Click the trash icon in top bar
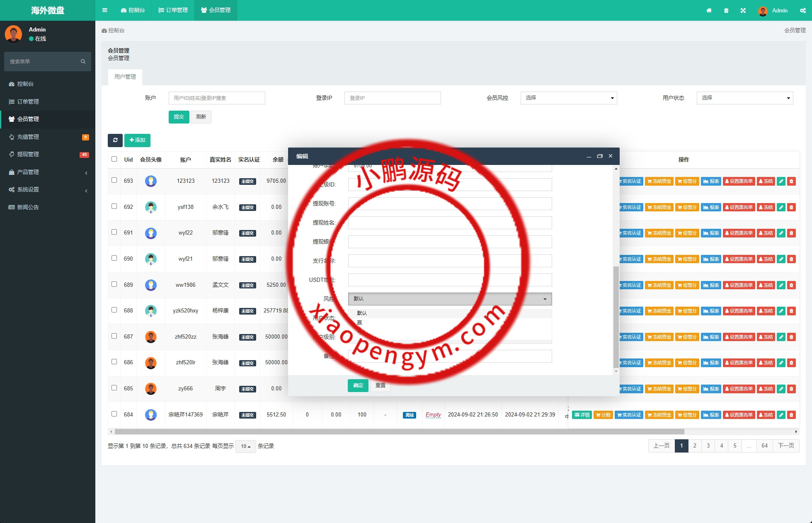 click(726, 10)
